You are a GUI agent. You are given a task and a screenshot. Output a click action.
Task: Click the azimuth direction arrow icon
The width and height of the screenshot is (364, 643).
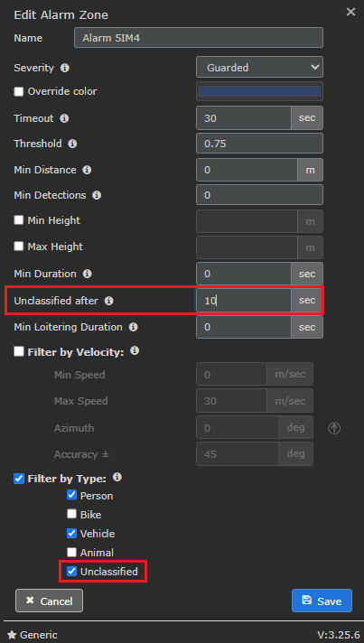pos(334,429)
